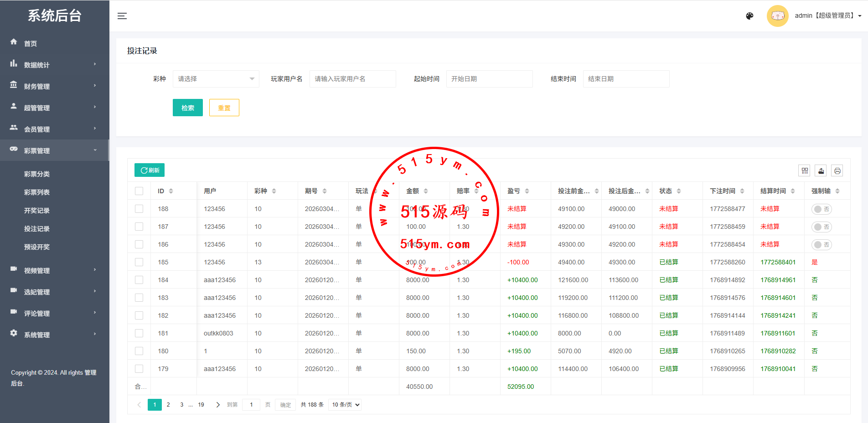The image size is (868, 423).
Task: Click the export table icon
Action: click(x=821, y=171)
